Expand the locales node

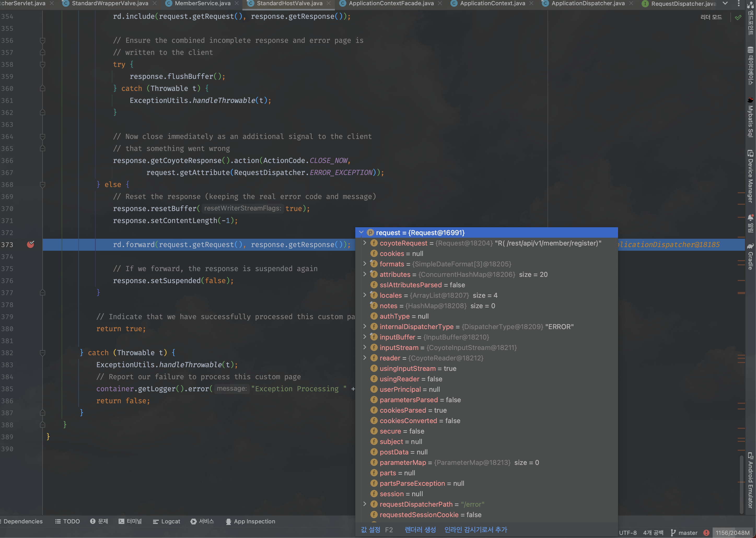coord(365,295)
